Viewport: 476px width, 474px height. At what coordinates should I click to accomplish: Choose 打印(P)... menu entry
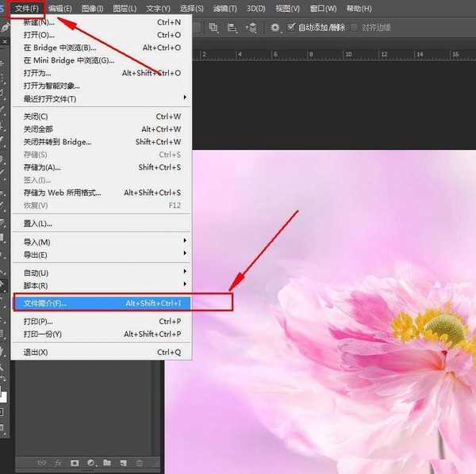[x=102, y=322]
